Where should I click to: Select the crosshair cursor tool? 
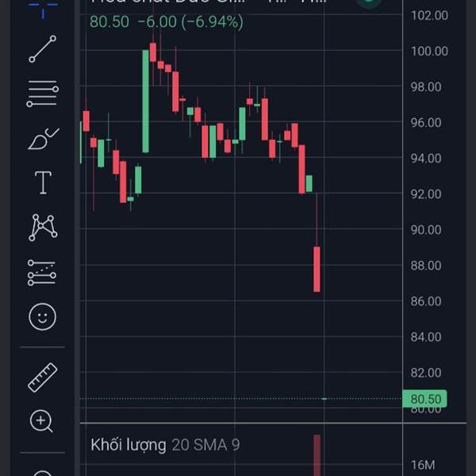tap(43, 4)
